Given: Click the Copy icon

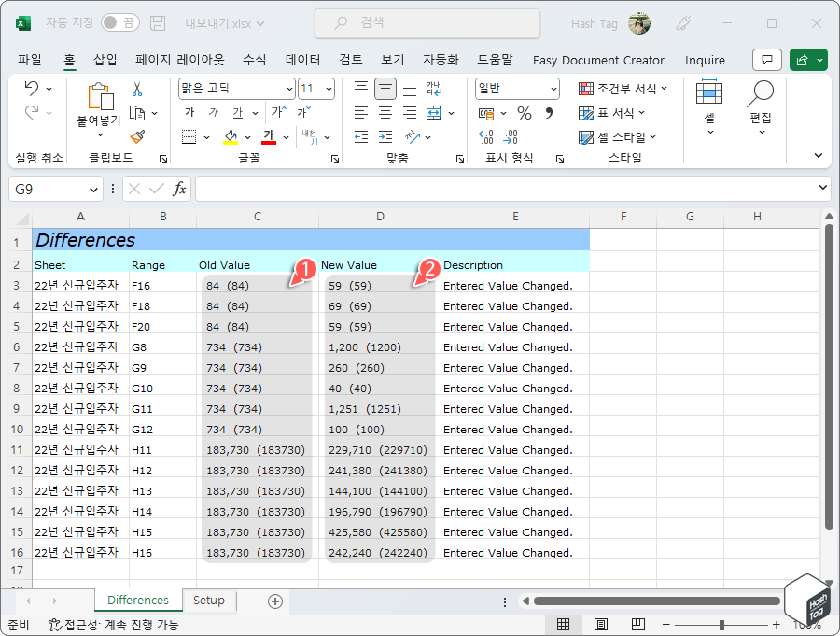Looking at the screenshot, I should (x=138, y=113).
